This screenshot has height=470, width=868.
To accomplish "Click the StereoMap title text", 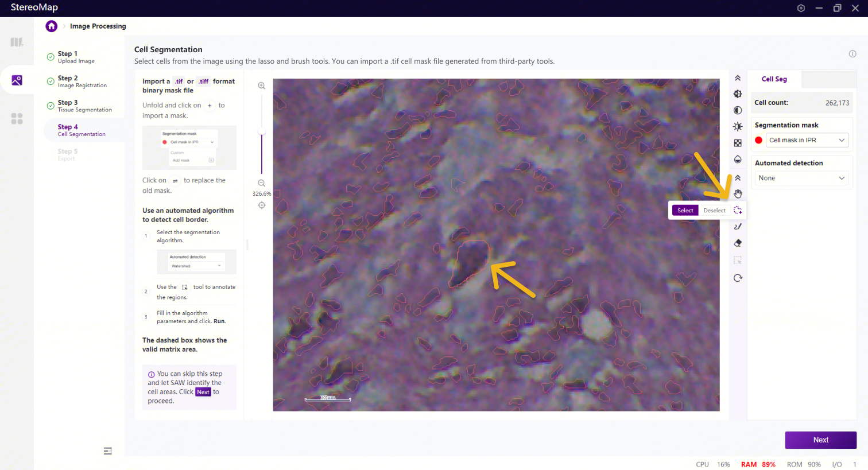I will tap(34, 7).
